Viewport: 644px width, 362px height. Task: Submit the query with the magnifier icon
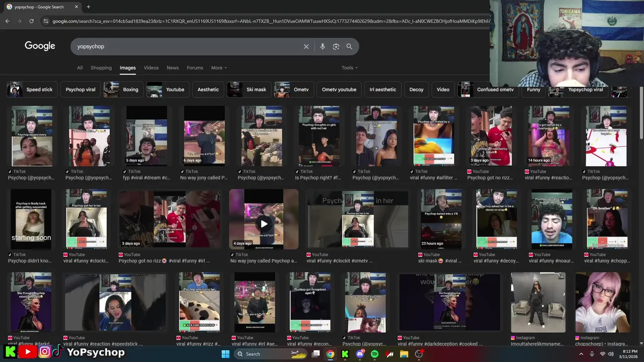pos(349,46)
